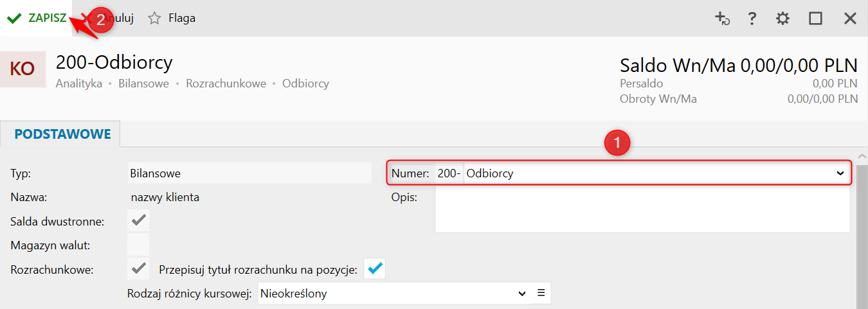Click the Typ field showing Bilansowe
The height and width of the screenshot is (309, 868).
pos(249,173)
